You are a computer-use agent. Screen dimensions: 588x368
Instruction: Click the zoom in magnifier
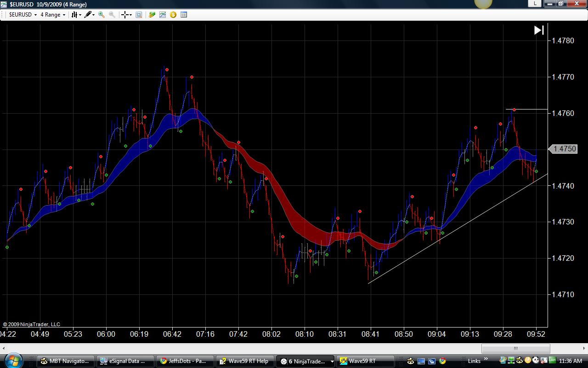point(102,15)
